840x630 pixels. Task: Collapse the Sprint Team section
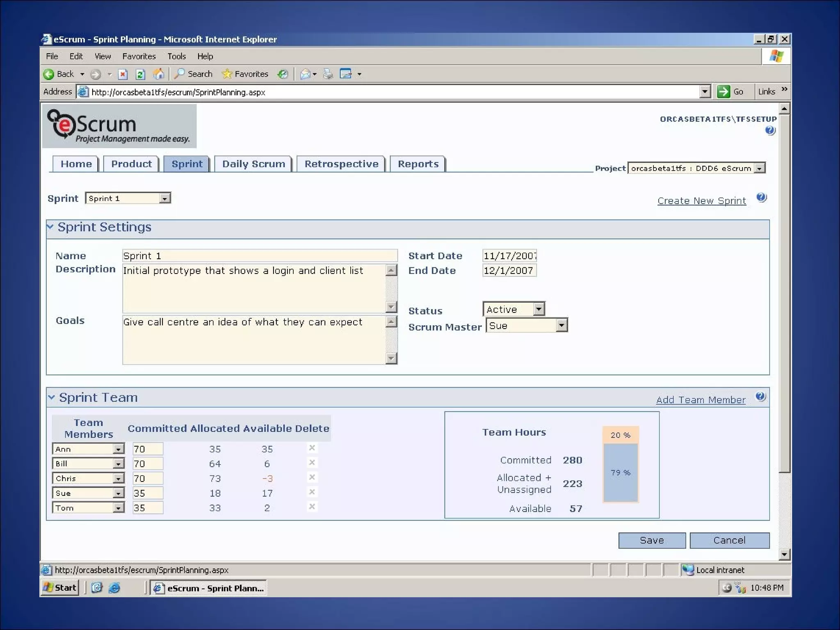tap(51, 397)
